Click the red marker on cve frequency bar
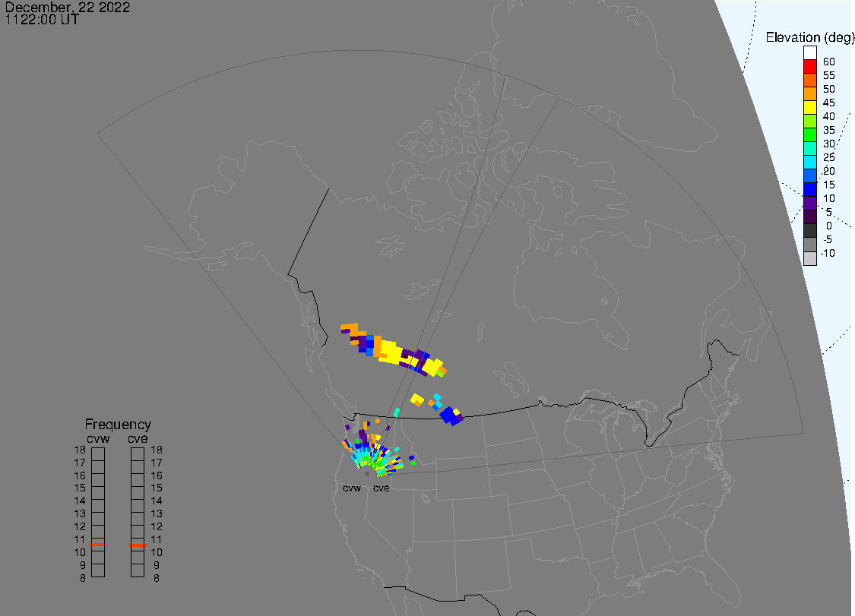 point(138,545)
